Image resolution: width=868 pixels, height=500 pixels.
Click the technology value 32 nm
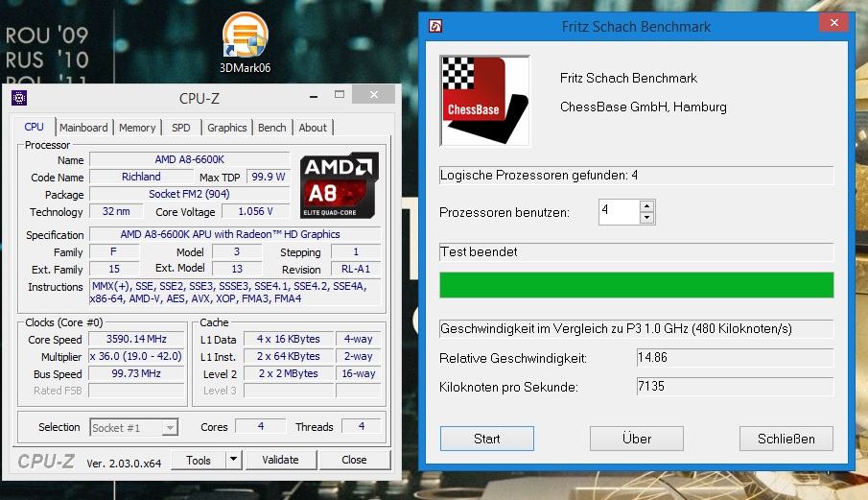pyautogui.click(x=116, y=211)
